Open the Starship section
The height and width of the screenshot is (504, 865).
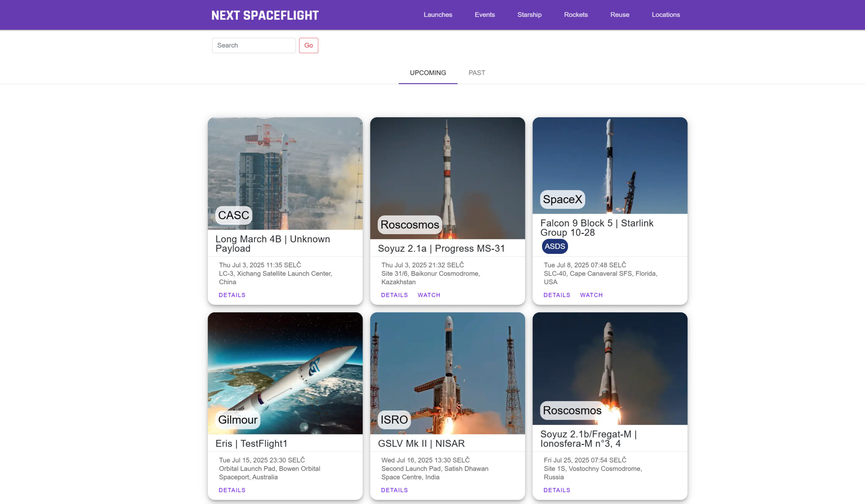coord(529,15)
